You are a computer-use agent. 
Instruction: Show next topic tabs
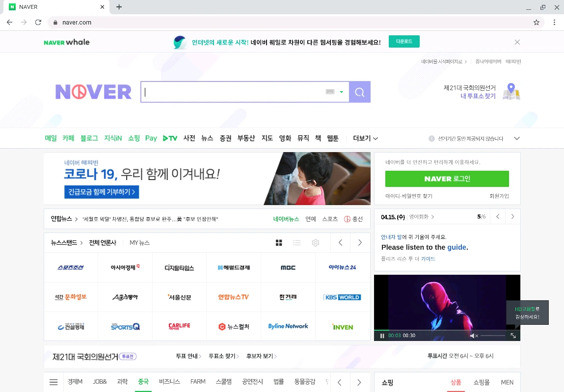pos(359,382)
